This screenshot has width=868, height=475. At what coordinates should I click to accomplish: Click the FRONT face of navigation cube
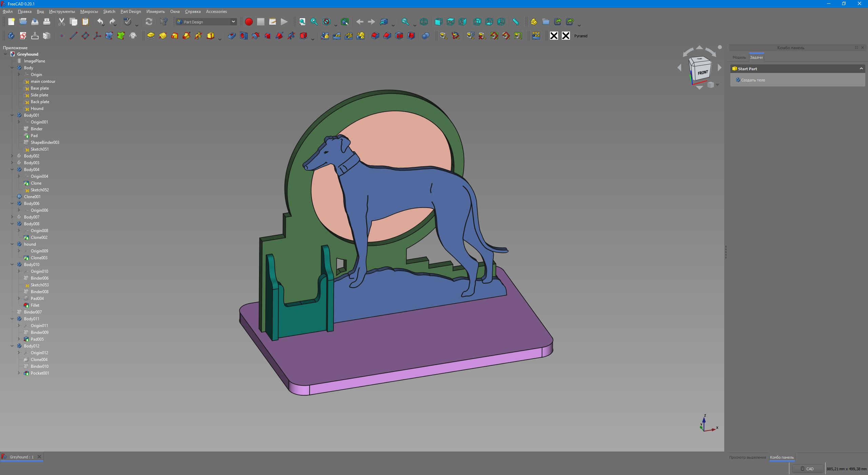pos(702,72)
